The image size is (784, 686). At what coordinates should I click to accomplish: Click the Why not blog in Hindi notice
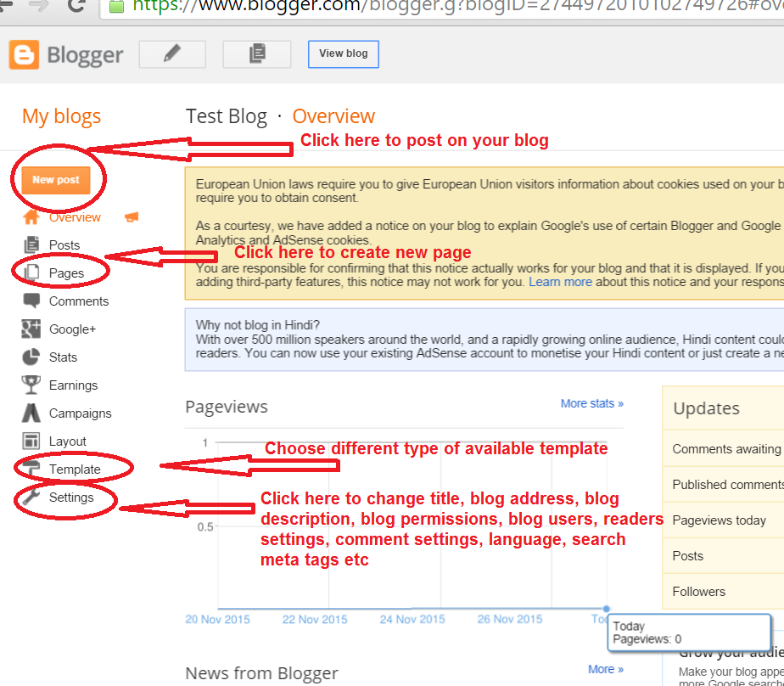pyautogui.click(x=484, y=340)
